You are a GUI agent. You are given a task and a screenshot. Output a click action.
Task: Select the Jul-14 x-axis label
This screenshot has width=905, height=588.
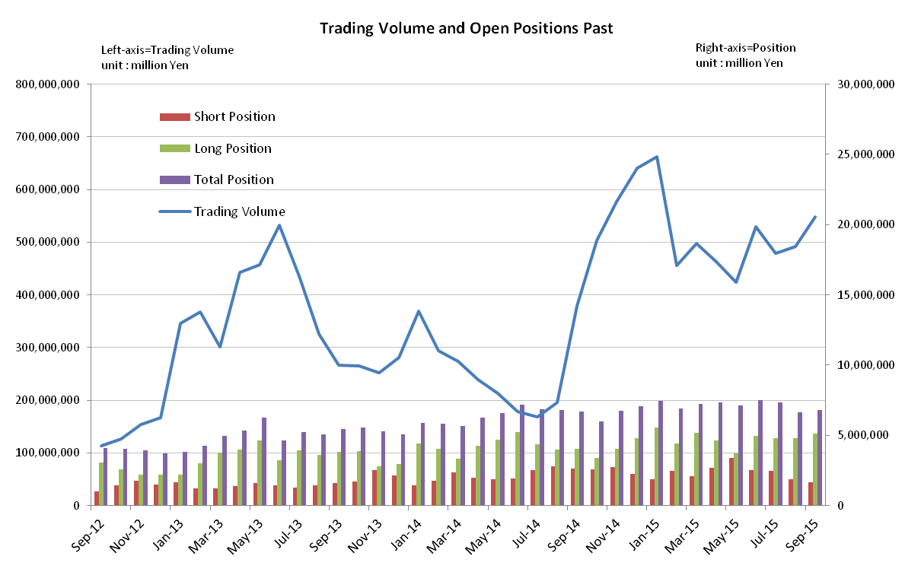(529, 535)
